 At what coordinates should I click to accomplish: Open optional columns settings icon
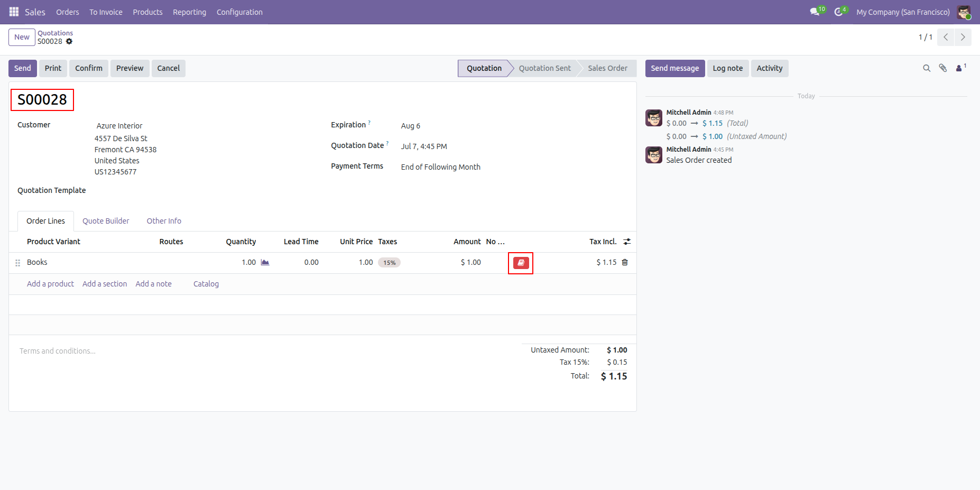pos(627,242)
